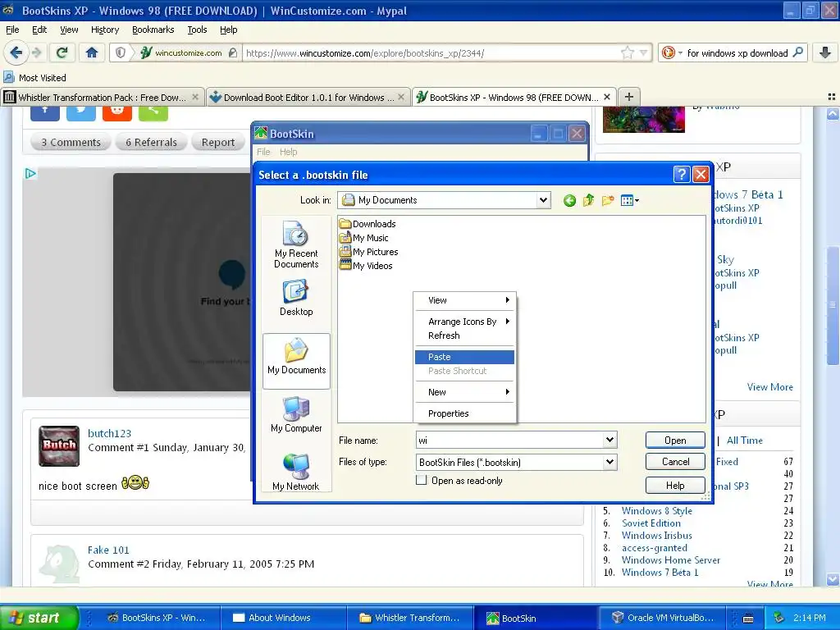Open the browser Tools menu
The width and height of the screenshot is (840, 630).
pyautogui.click(x=197, y=30)
